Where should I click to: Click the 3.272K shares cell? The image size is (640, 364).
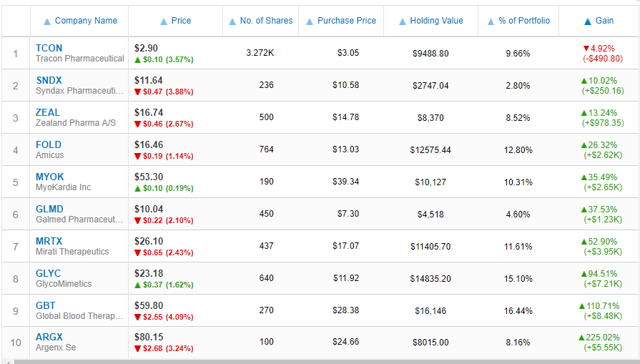(260, 53)
